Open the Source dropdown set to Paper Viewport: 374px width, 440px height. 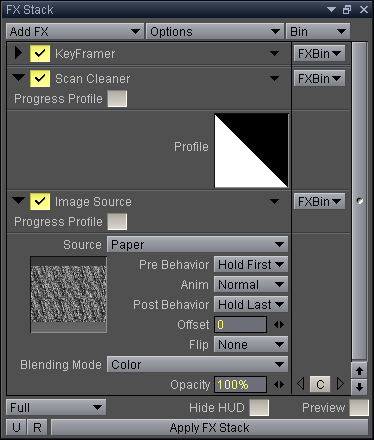(197, 245)
